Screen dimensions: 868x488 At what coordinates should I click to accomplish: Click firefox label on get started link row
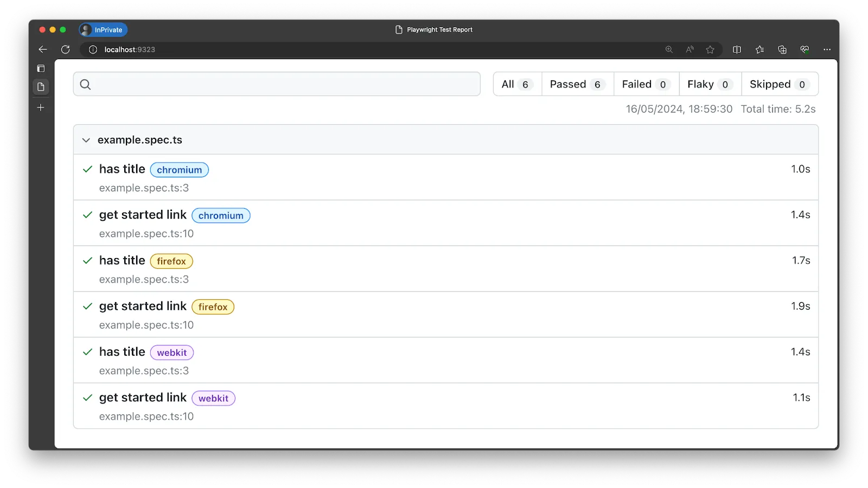[x=213, y=307]
